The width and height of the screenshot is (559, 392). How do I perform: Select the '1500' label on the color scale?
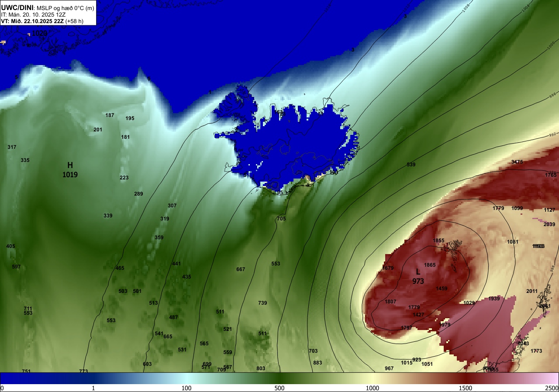[466, 388]
